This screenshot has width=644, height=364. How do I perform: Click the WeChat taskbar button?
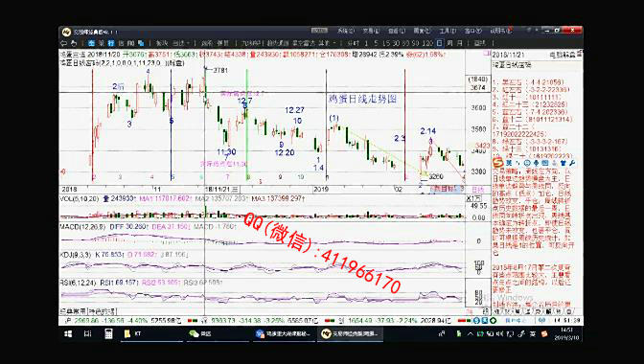pyautogui.click(x=201, y=334)
